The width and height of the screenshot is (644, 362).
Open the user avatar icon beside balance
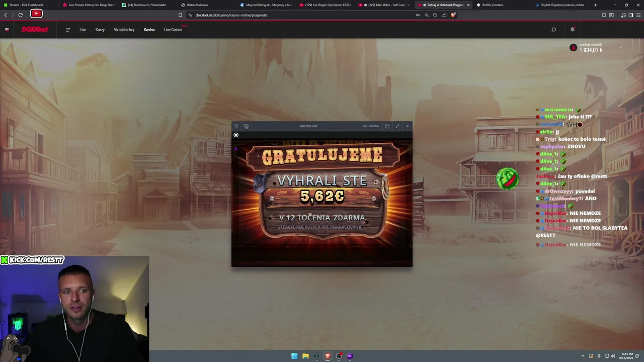pos(573,48)
